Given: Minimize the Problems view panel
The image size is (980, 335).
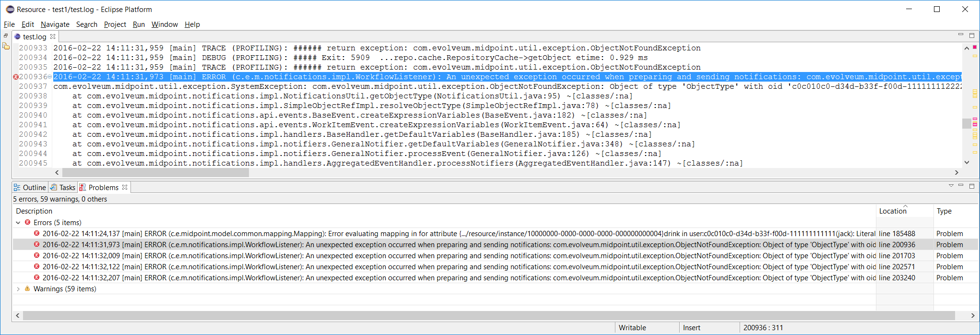Looking at the screenshot, I should 961,186.
